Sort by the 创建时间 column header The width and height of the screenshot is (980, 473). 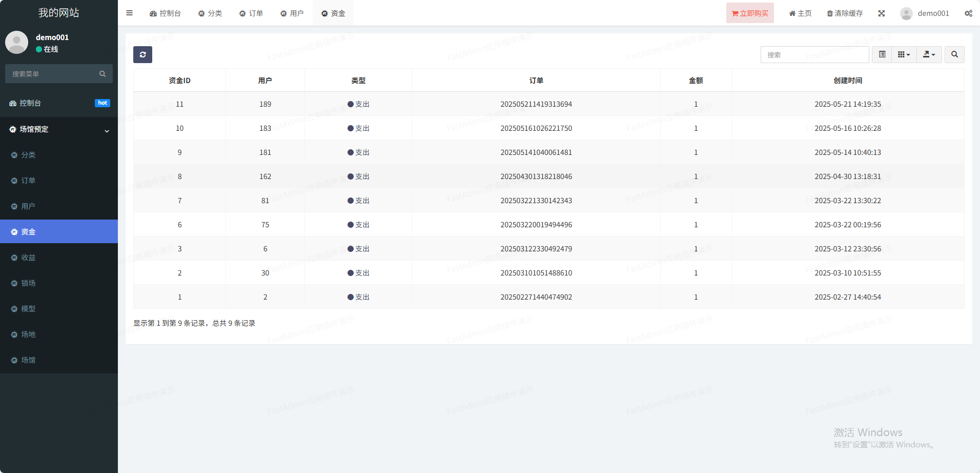[x=848, y=81]
